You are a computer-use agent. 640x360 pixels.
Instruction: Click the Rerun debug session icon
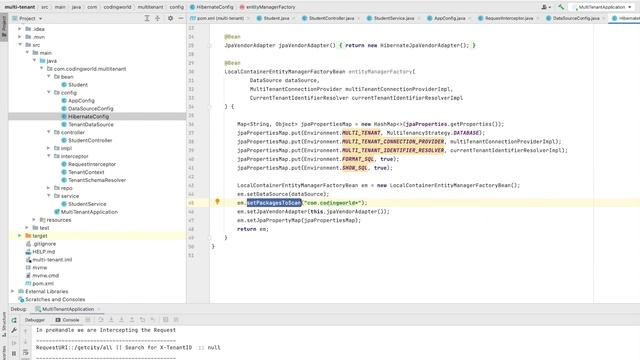(14, 320)
